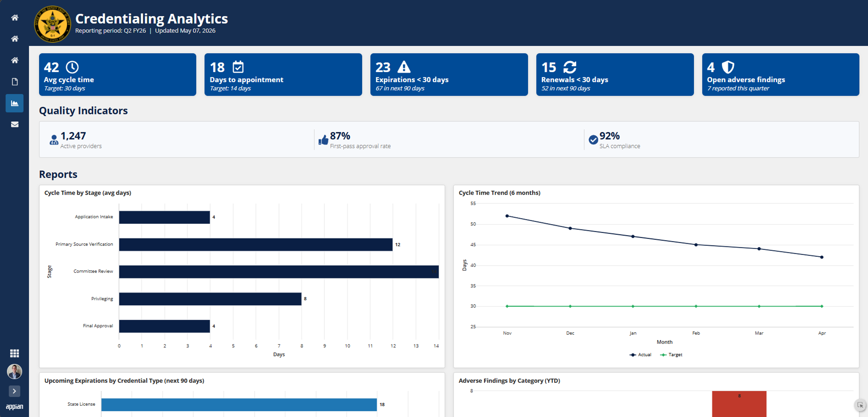Click the calendar check icon on appointment card
This screenshot has height=417, width=868.
[238, 67]
